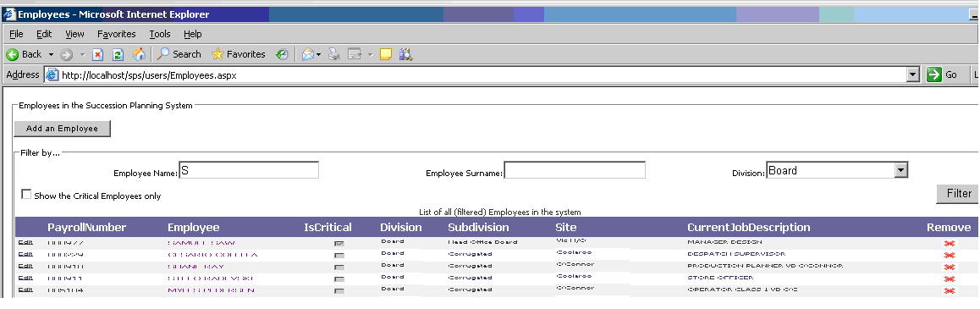
Task: Focus the Employee Name input field
Action: pyautogui.click(x=249, y=170)
